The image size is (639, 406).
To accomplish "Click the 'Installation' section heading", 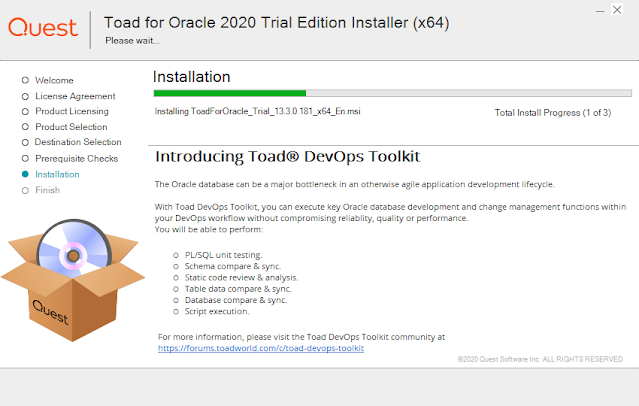I will [x=192, y=77].
